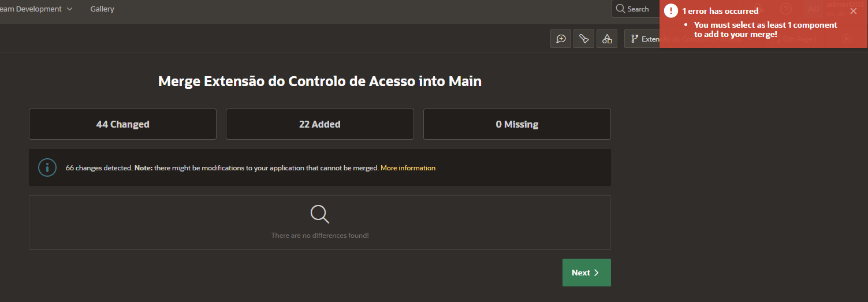868x302 pixels.
Task: Select the 44 Changed filter card
Action: click(x=122, y=124)
